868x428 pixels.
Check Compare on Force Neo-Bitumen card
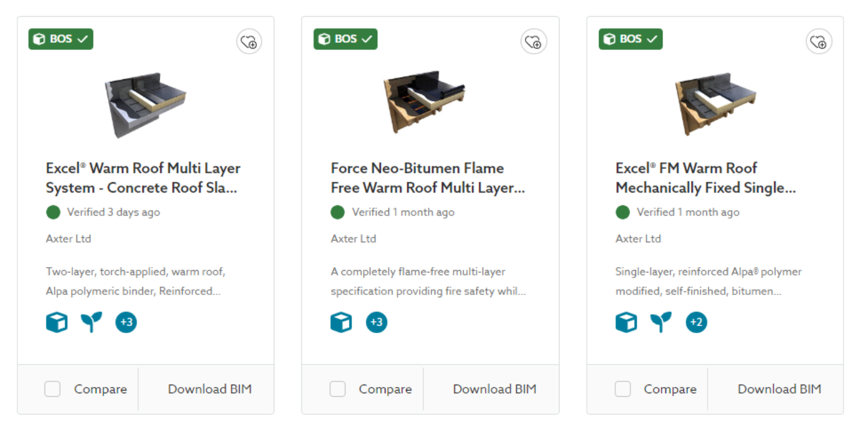pyautogui.click(x=337, y=389)
